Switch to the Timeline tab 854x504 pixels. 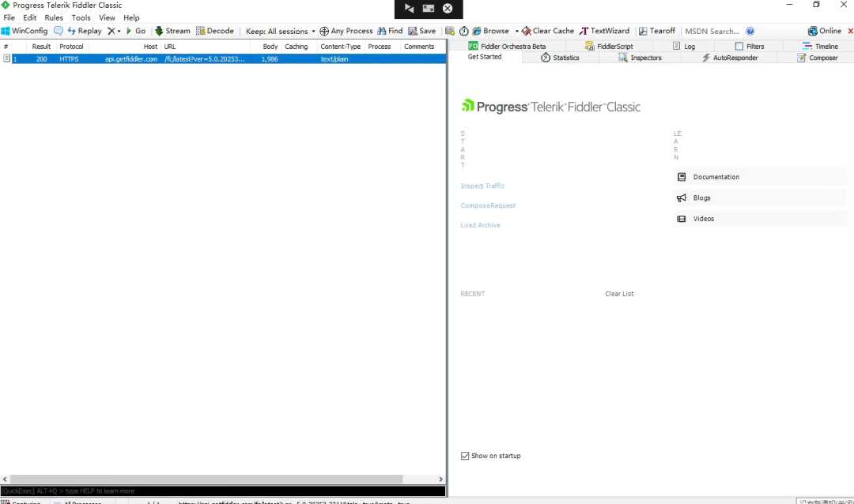[820, 47]
